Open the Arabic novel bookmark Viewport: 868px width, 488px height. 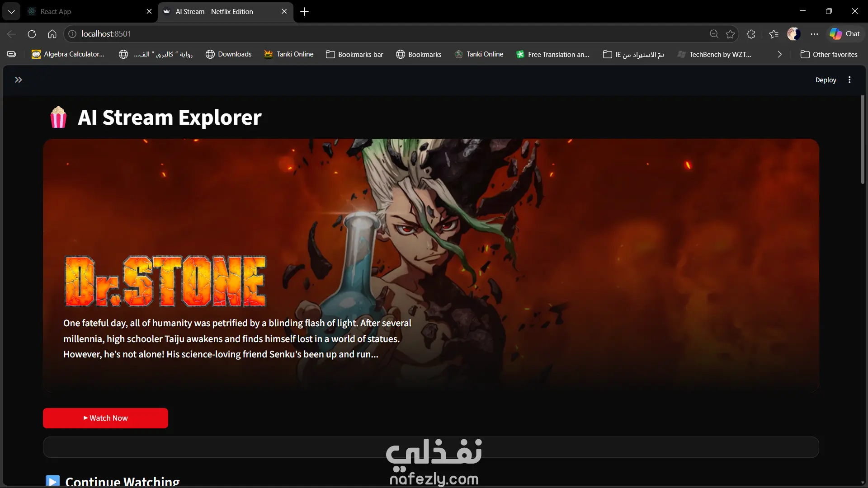(156, 54)
